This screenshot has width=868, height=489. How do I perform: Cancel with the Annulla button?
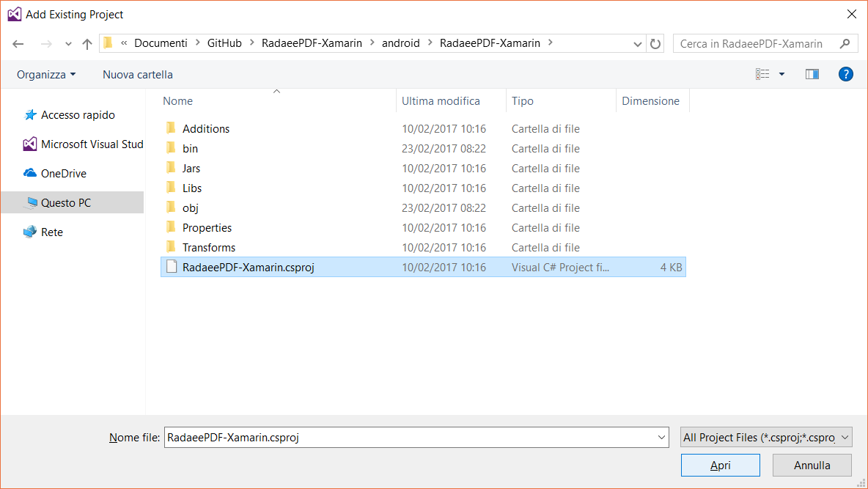(812, 466)
